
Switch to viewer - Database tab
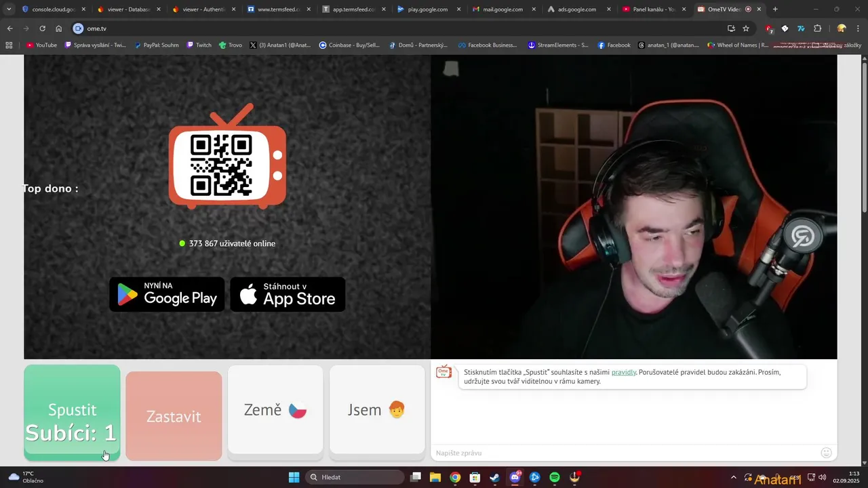pyautogui.click(x=129, y=9)
